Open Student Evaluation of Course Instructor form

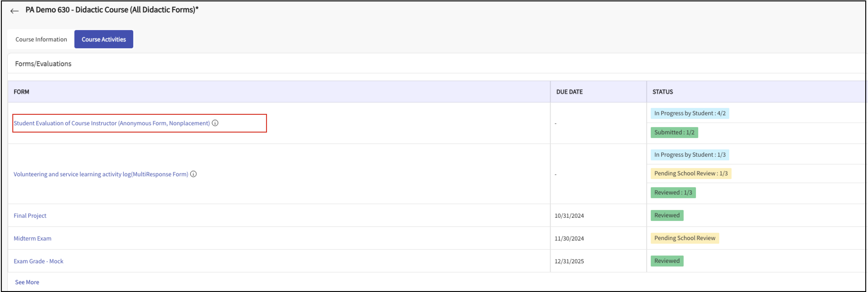pyautogui.click(x=112, y=123)
